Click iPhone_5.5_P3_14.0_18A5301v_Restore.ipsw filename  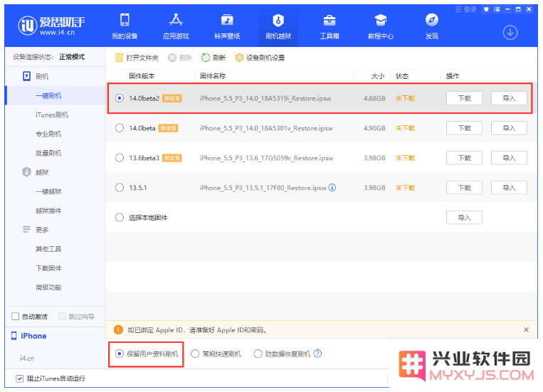[x=266, y=128]
